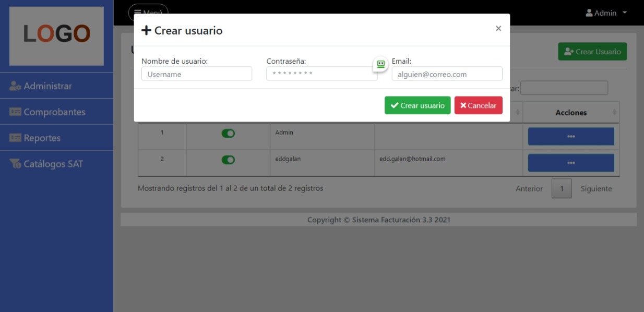Click the Catálogos SAT filter icon
Screen dimensions: 644x312
[15, 164]
